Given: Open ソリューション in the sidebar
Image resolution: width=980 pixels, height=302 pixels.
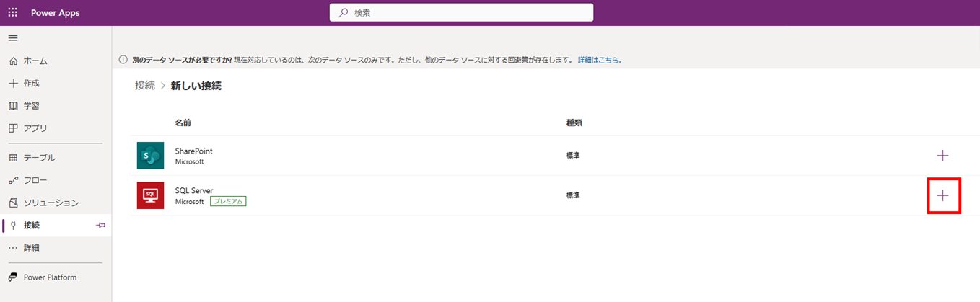Looking at the screenshot, I should [x=56, y=203].
